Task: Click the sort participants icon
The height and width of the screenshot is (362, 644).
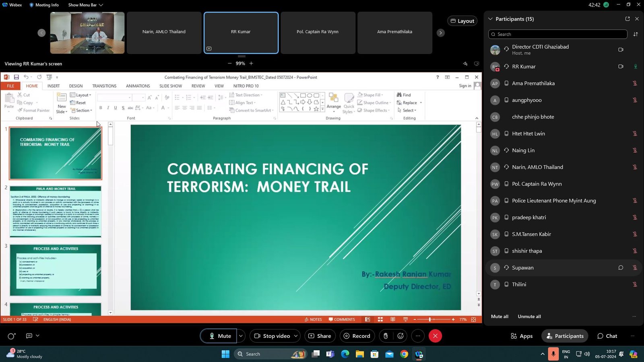Action: point(636,34)
